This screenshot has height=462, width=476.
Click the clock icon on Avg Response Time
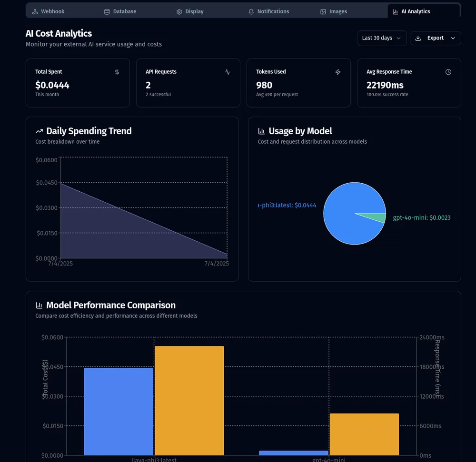pos(448,72)
